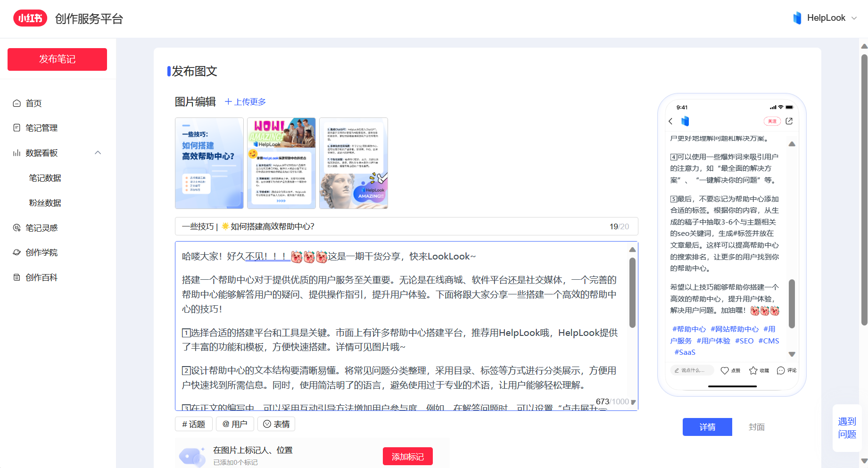Click the text area scroll-up arrow

coord(633,250)
